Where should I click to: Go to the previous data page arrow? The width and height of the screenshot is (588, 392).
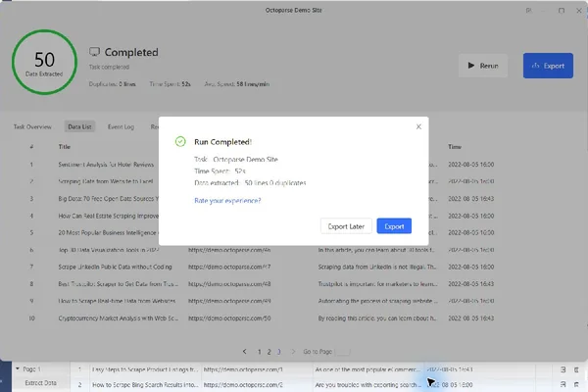[244, 352]
